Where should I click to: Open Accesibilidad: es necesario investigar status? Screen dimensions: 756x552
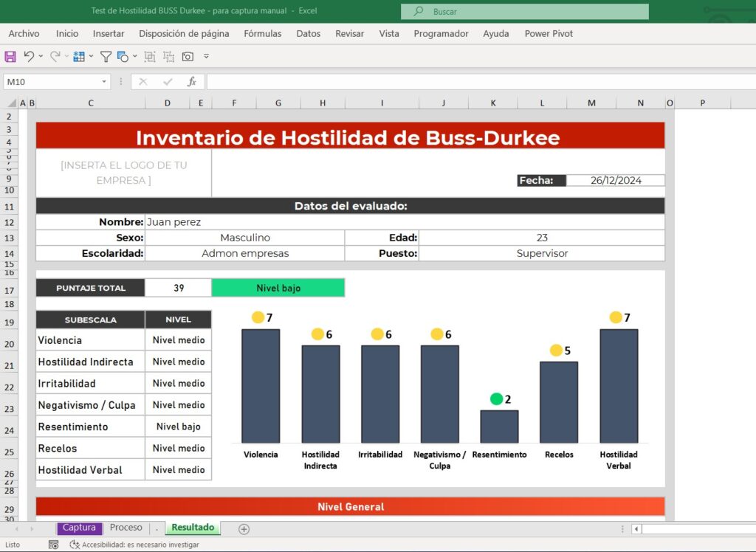click(x=134, y=545)
